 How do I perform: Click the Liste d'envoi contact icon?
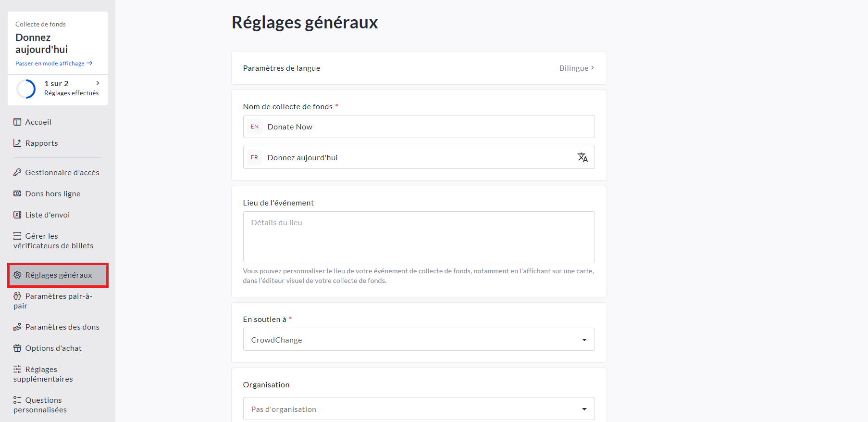tap(17, 215)
